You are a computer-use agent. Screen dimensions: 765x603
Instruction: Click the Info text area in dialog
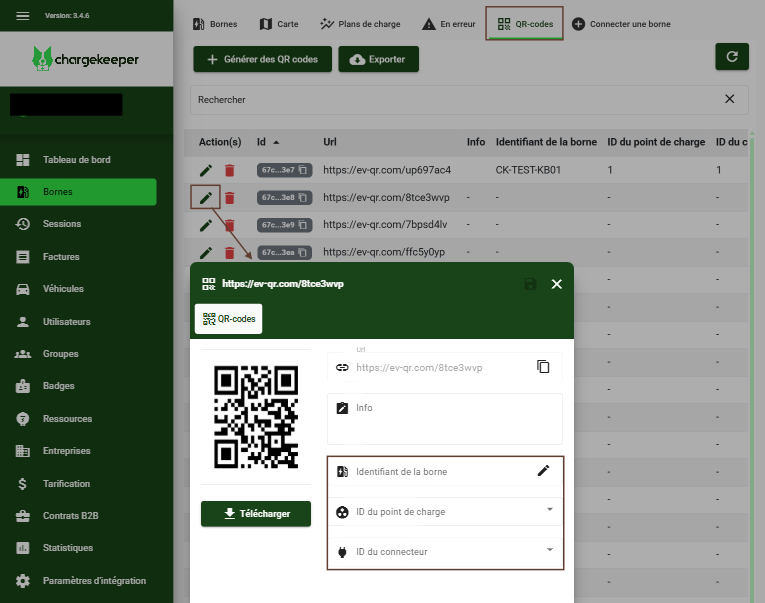pyautogui.click(x=444, y=419)
